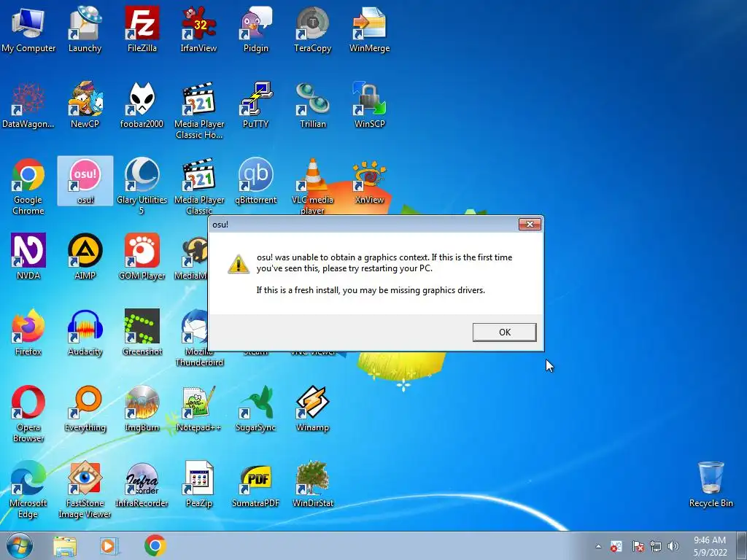Open the Windows Start menu
Screen dimensions: 747x560
coord(20,546)
